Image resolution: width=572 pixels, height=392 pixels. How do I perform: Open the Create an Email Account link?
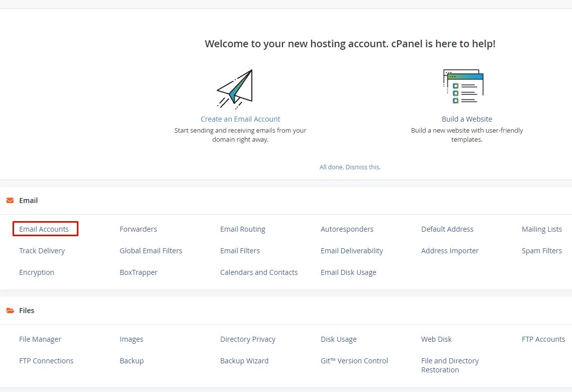click(x=240, y=119)
